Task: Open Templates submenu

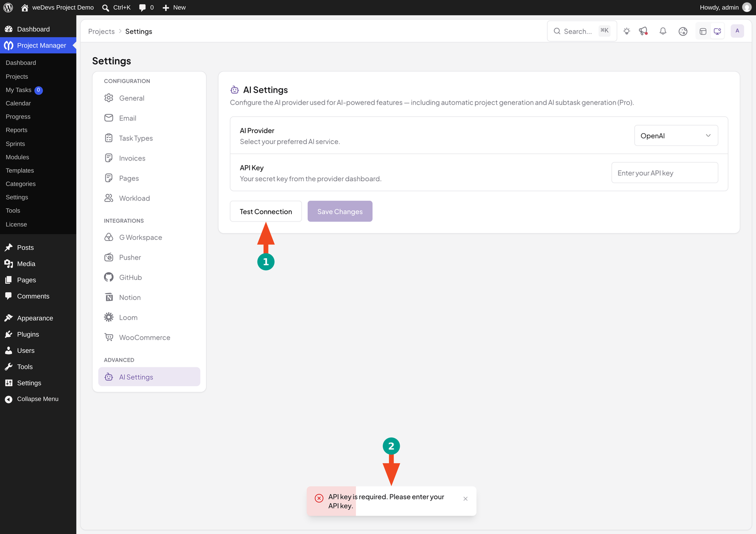Action: pyautogui.click(x=20, y=170)
